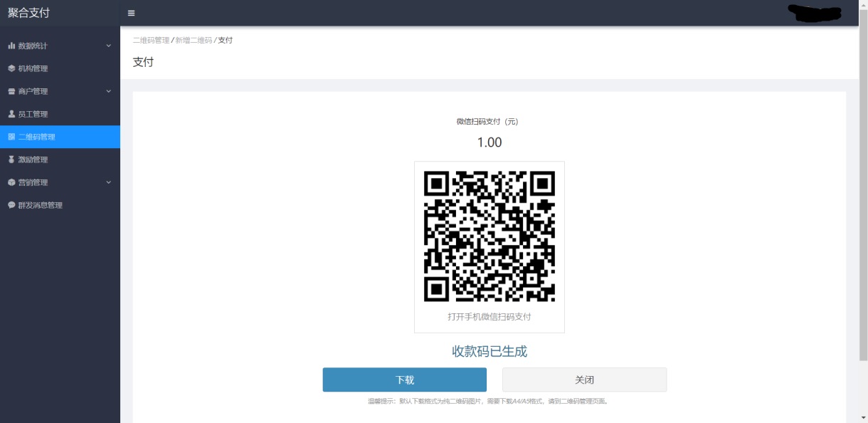Screen dimensions: 868x423
Task: Click the 关闭 close button
Action: (x=585, y=380)
